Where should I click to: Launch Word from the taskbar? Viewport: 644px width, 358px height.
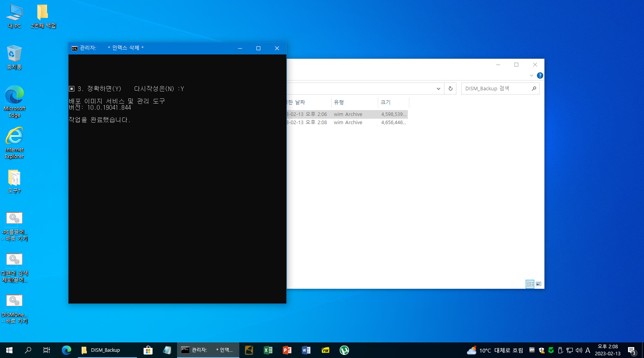306,350
